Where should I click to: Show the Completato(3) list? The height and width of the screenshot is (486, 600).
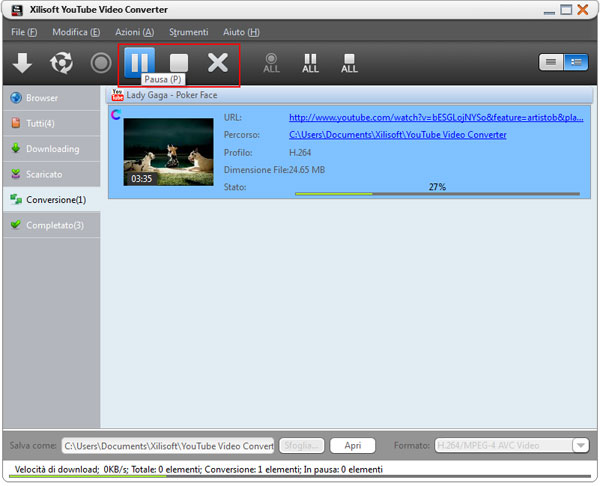point(52,225)
